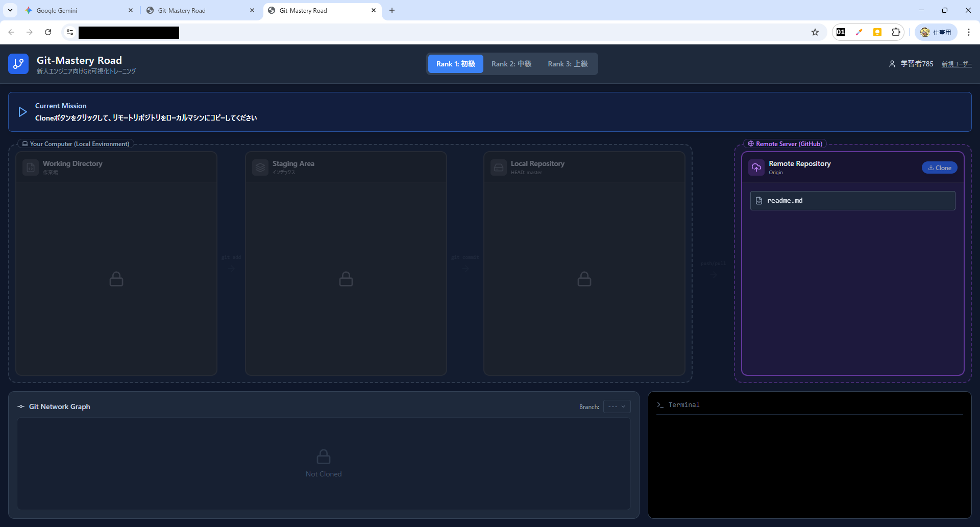This screenshot has height=527, width=980.
Task: Click the Current Mission play triangle icon
Action: click(x=22, y=112)
